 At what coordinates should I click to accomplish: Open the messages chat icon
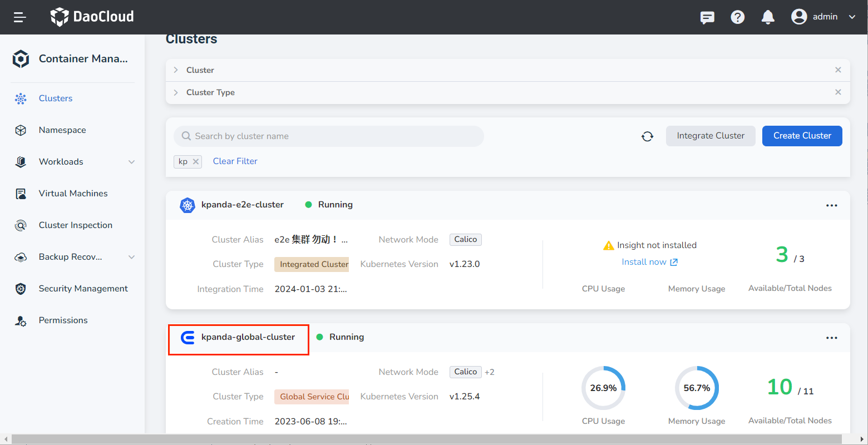tap(707, 17)
